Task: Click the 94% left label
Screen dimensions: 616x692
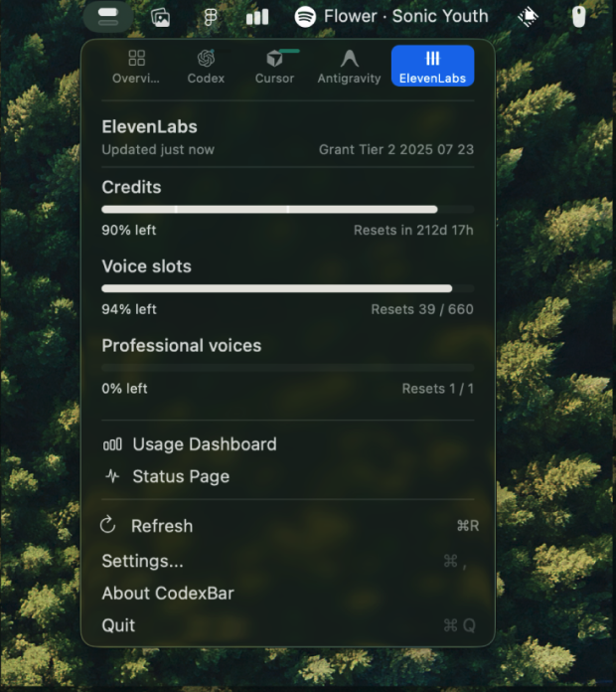Action: [x=129, y=309]
